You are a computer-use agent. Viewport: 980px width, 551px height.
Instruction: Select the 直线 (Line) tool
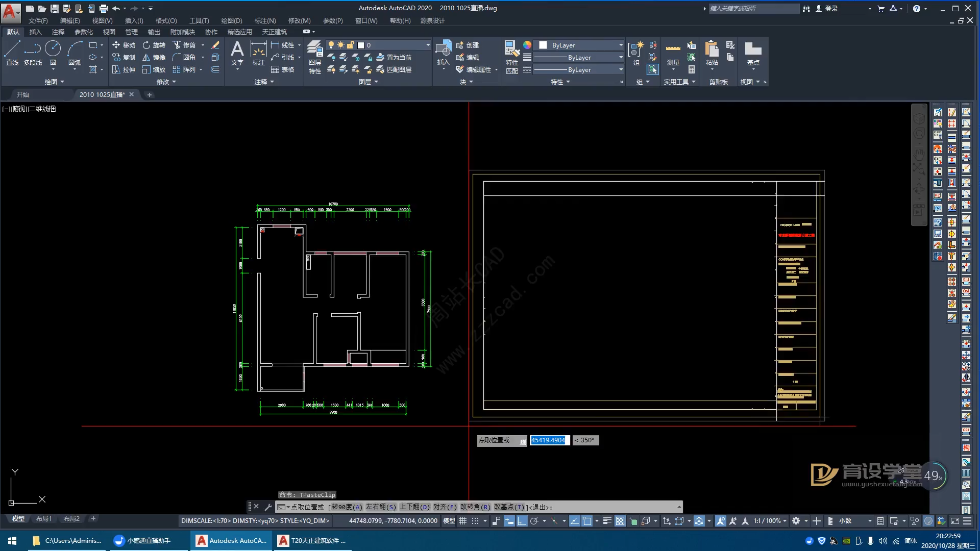(12, 54)
